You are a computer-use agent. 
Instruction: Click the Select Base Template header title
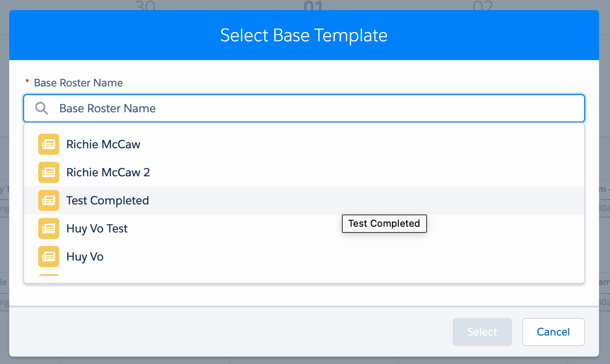(x=304, y=36)
